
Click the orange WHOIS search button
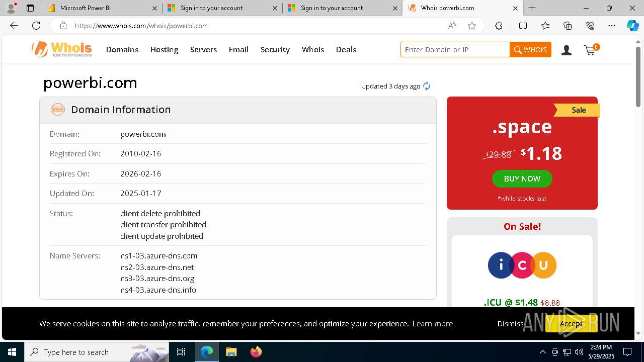531,50
